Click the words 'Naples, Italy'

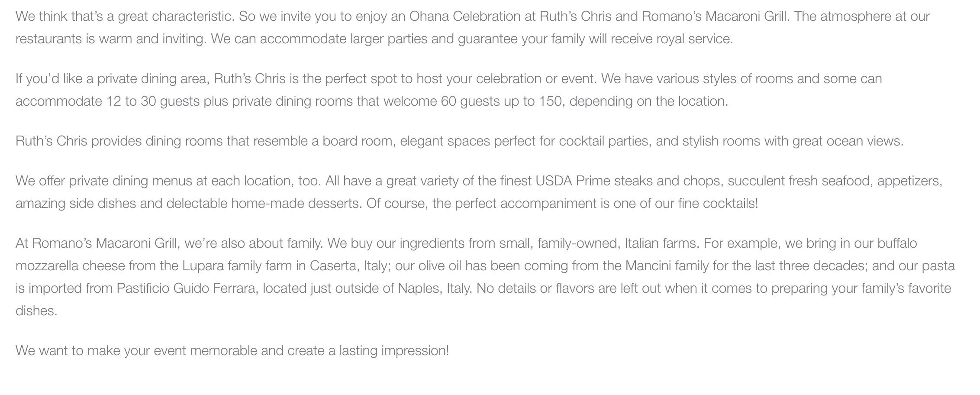pos(434,288)
